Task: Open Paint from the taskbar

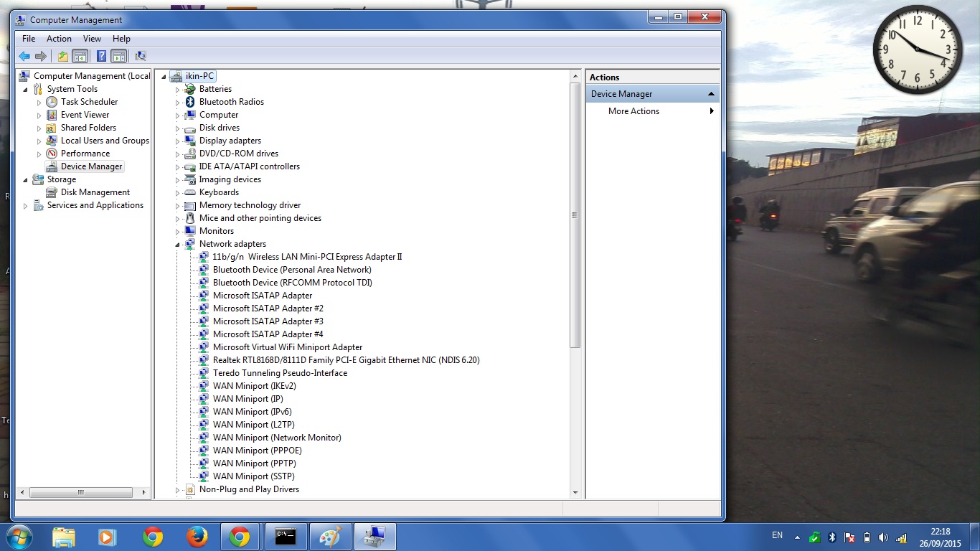Action: 330,537
